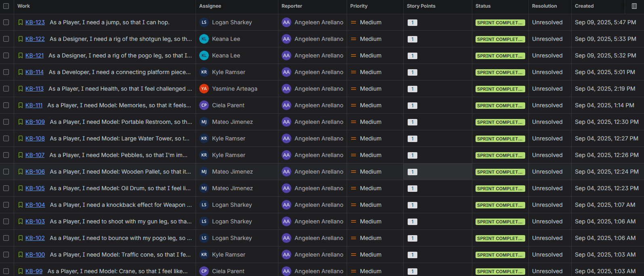
Task: Sort by the Story Points column header
Action: point(421,6)
